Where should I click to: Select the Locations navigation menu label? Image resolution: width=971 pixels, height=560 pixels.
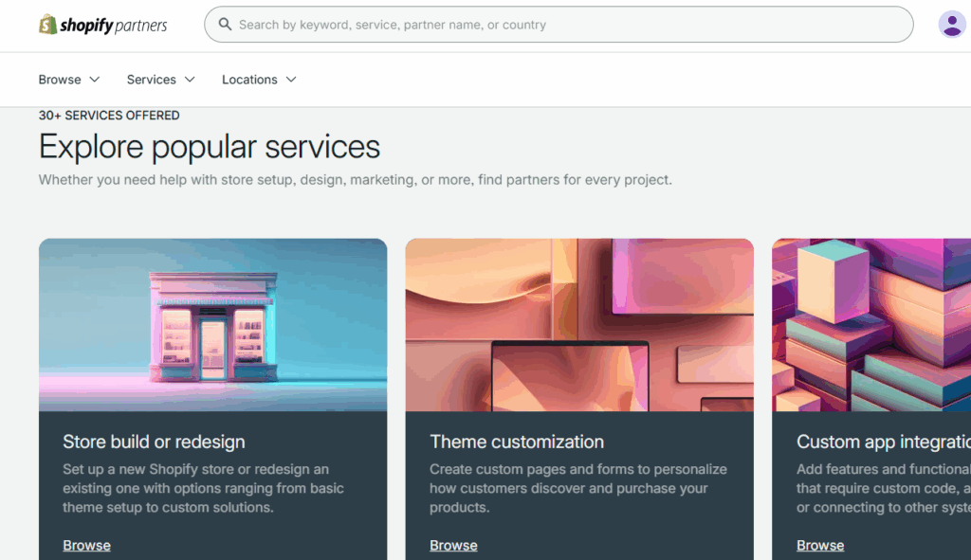pyautogui.click(x=249, y=80)
